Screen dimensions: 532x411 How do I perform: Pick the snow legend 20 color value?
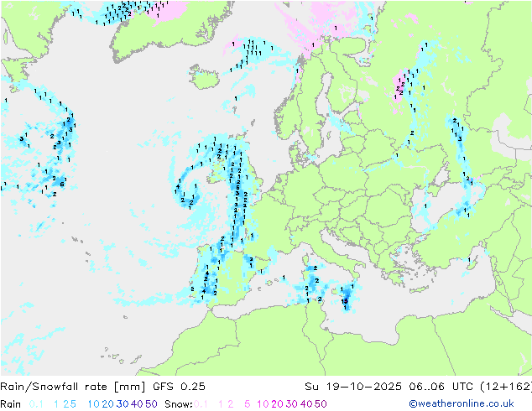[277, 404]
